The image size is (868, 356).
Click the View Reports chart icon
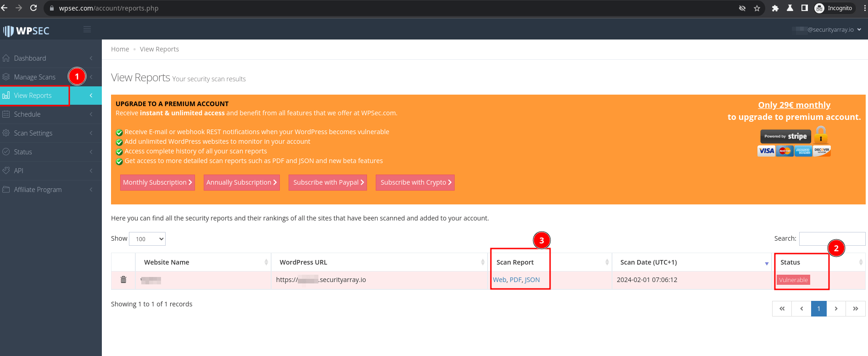6,96
